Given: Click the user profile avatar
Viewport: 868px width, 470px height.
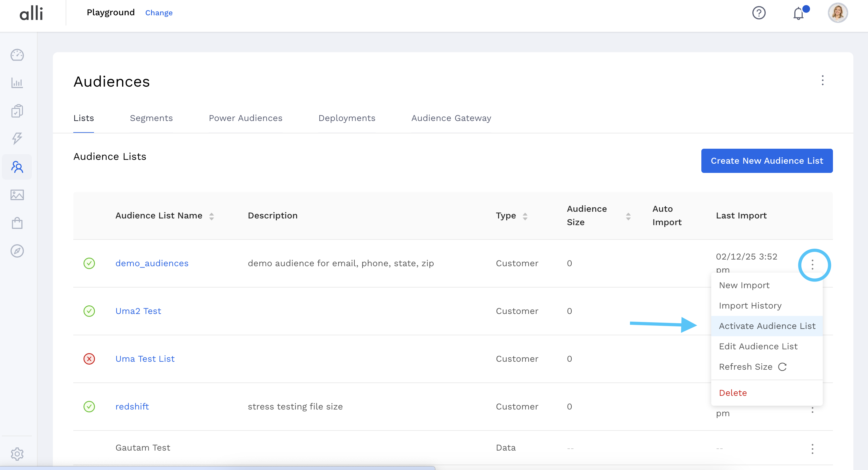Looking at the screenshot, I should pyautogui.click(x=838, y=13).
